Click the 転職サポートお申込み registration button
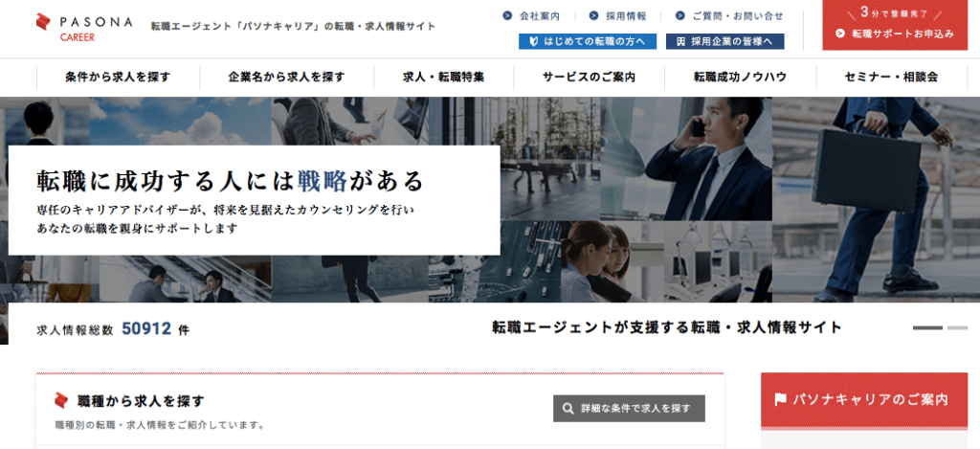The height and width of the screenshot is (449, 980). 895,25
